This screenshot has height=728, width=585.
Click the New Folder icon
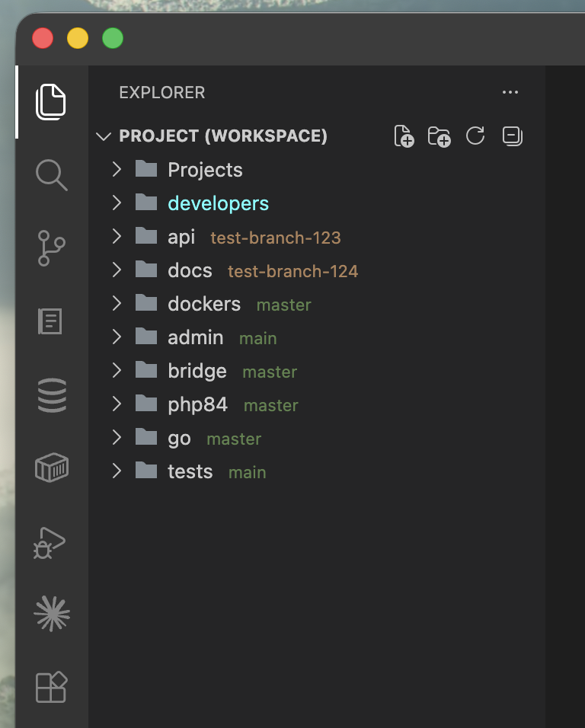(440, 136)
